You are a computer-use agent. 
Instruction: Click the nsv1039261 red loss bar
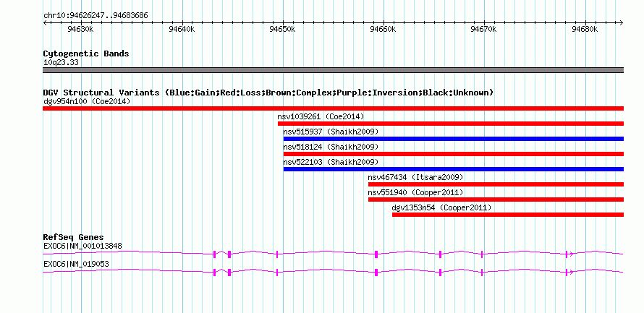pyautogui.click(x=451, y=124)
